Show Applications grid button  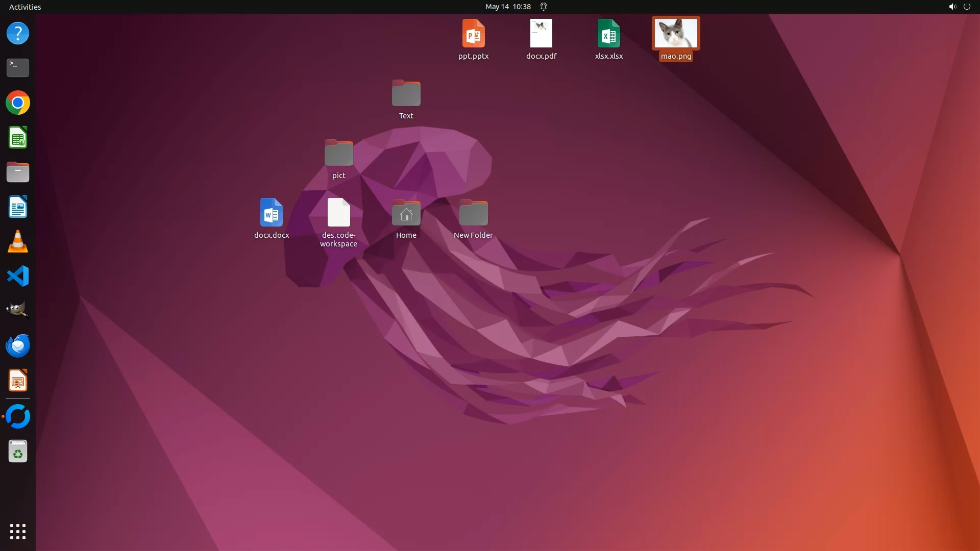coord(18,532)
